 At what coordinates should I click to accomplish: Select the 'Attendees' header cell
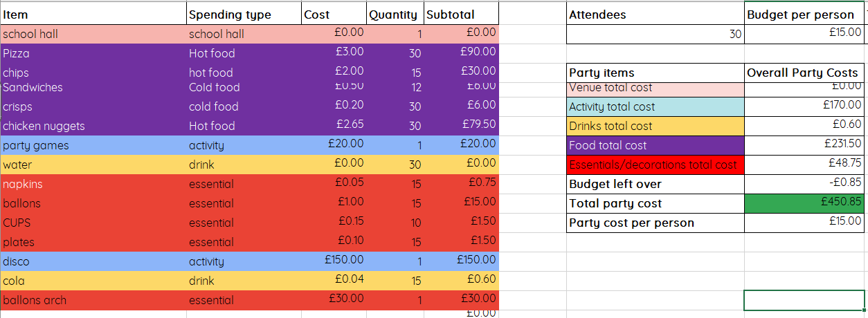coord(655,15)
